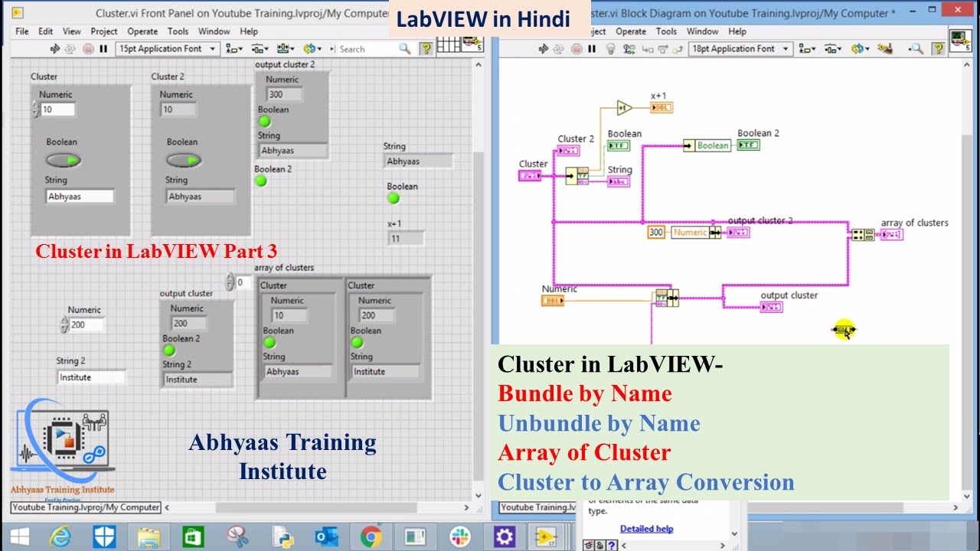Click Unbundle by Name Boolean node
The height and width of the screenshot is (551, 980).
707,145
